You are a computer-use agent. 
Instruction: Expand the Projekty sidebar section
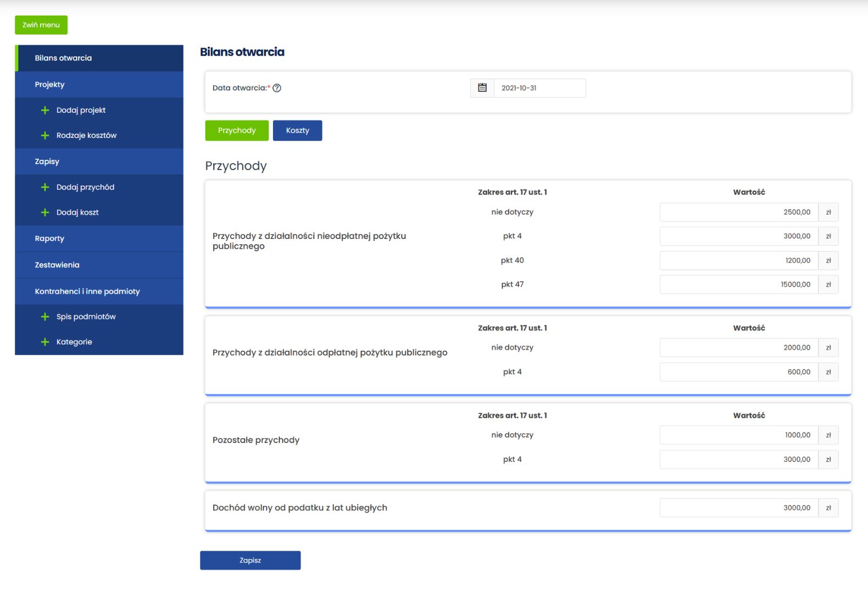[x=49, y=85]
